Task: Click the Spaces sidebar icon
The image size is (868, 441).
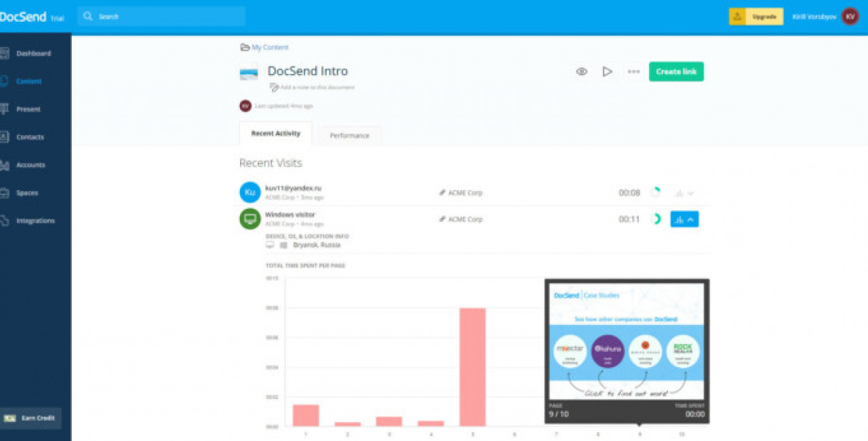Action: 4,193
